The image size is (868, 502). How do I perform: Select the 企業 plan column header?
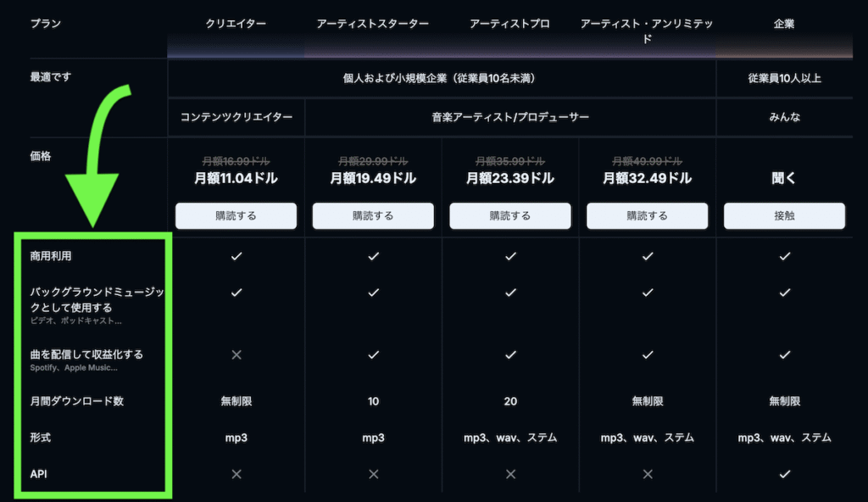click(x=784, y=25)
